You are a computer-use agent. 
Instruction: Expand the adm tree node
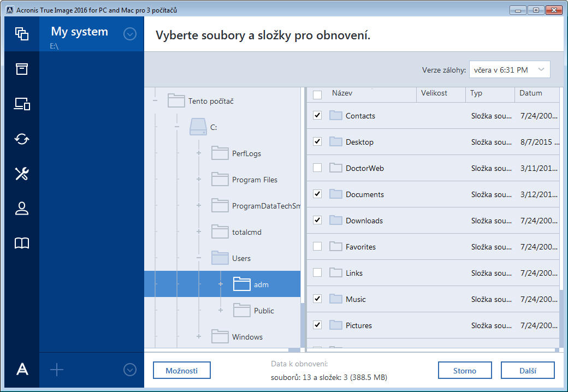[x=221, y=284]
